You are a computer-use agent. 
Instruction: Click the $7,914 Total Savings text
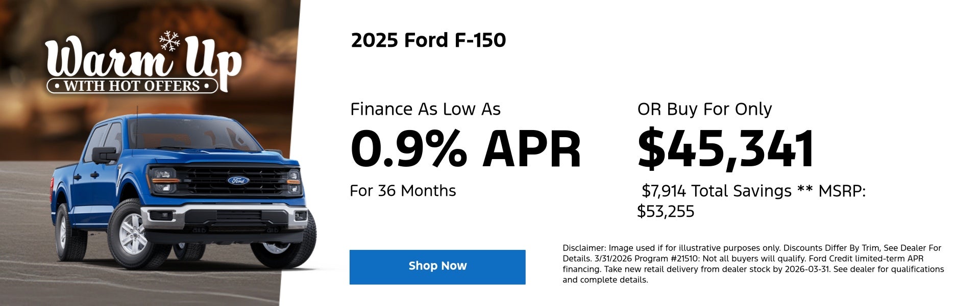(716, 191)
